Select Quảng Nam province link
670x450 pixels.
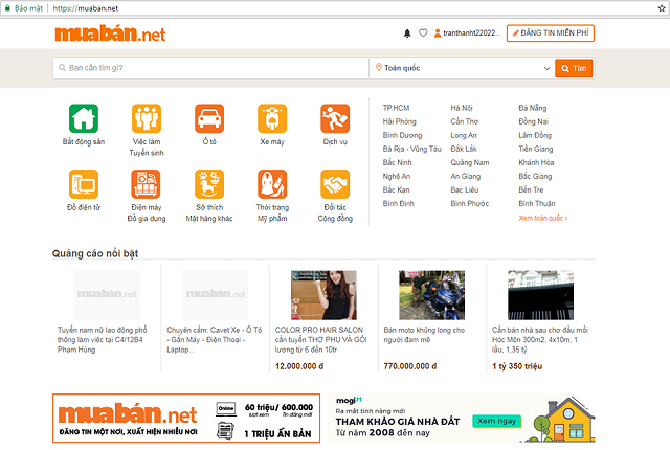470,162
